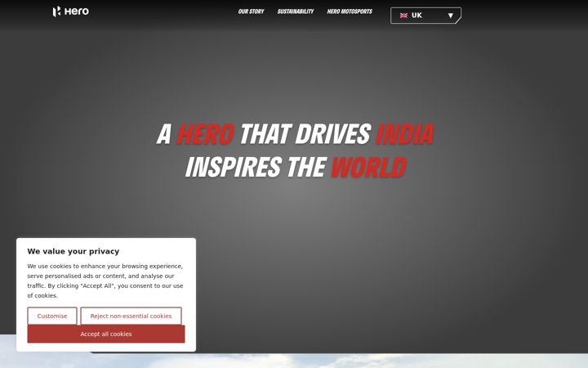The height and width of the screenshot is (368, 588).
Task: Customise cookie preferences
Action: pos(52,316)
